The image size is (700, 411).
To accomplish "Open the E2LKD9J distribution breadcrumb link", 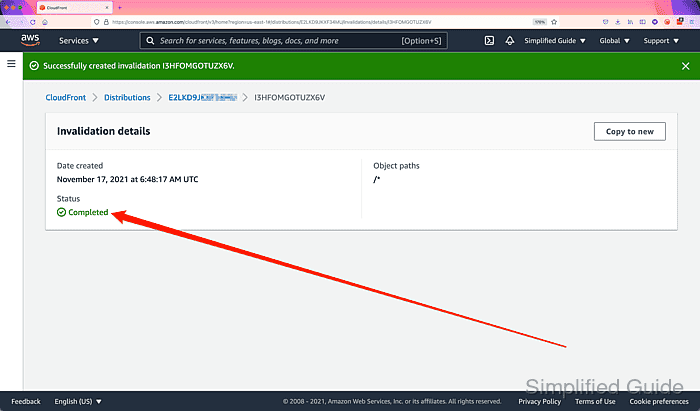I will 202,97.
